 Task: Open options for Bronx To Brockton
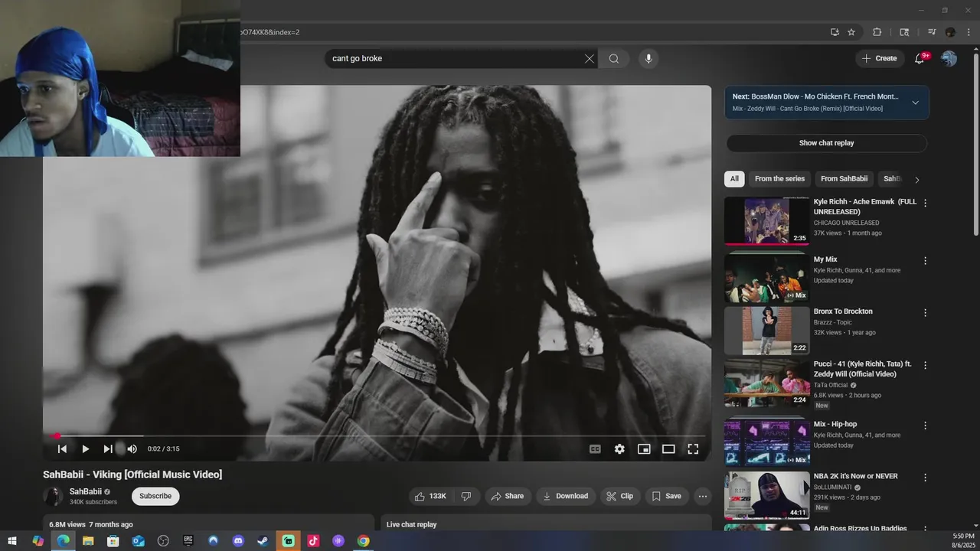(925, 313)
